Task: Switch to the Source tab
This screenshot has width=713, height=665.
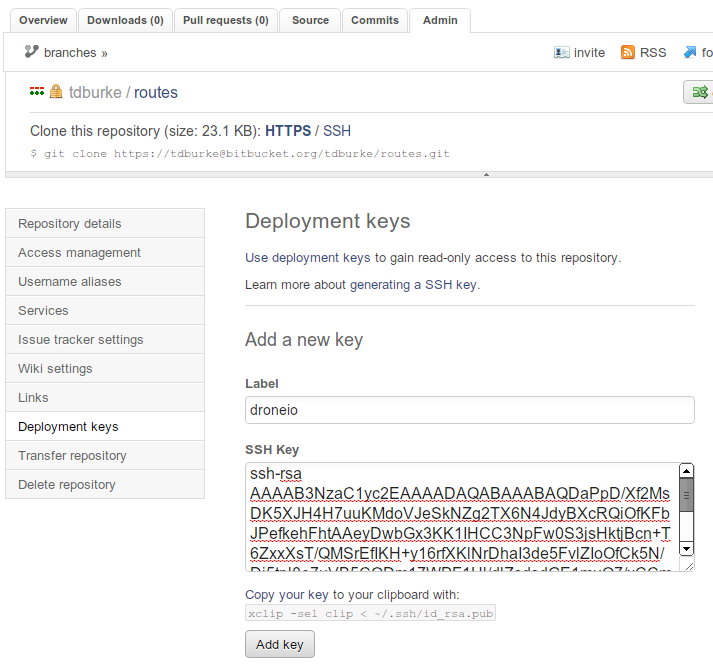Action: (310, 20)
